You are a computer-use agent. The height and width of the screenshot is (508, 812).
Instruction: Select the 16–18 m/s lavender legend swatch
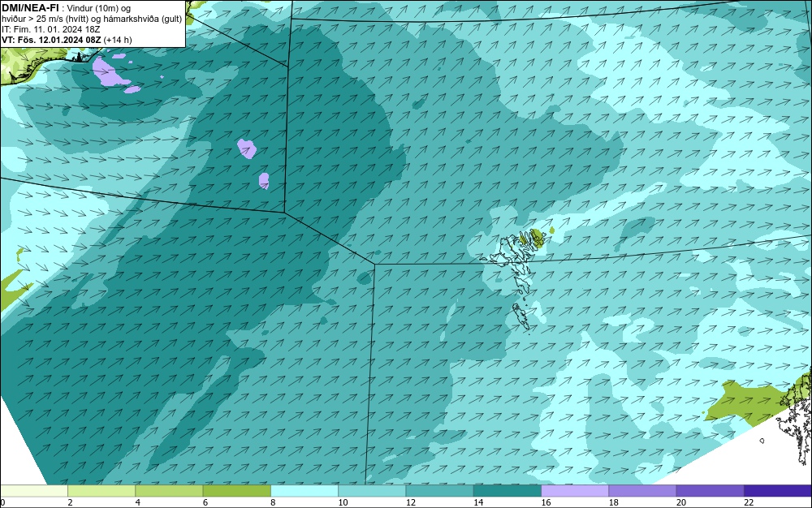point(575,490)
